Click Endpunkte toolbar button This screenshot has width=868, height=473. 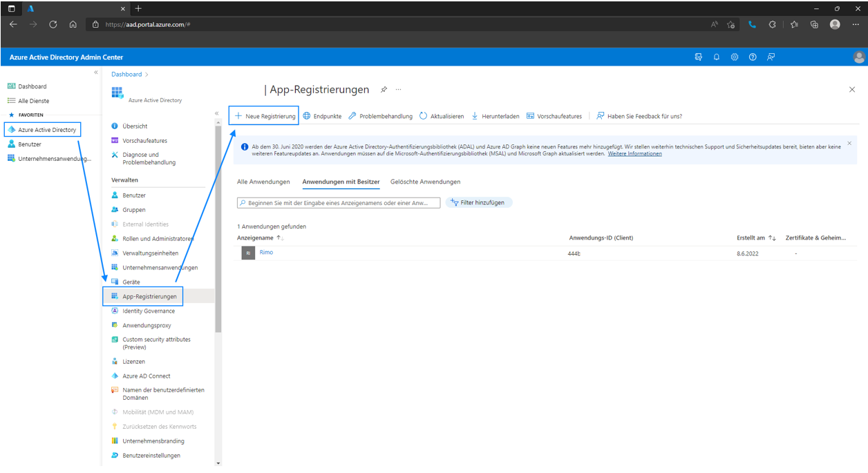point(322,117)
